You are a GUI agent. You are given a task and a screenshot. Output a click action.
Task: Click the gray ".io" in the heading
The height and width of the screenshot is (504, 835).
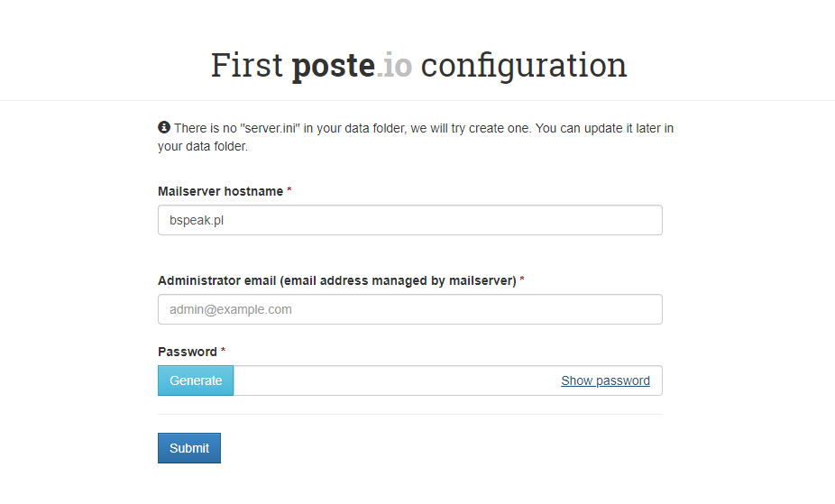[394, 66]
